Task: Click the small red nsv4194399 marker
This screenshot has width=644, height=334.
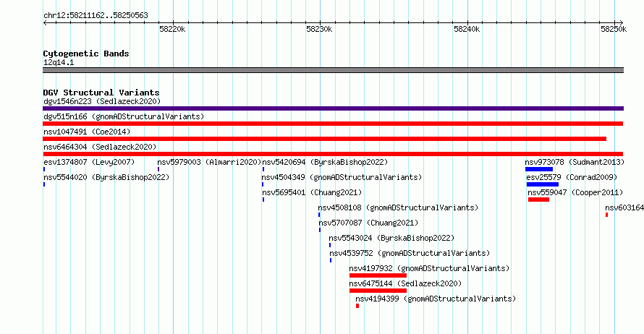Action: 357,306
